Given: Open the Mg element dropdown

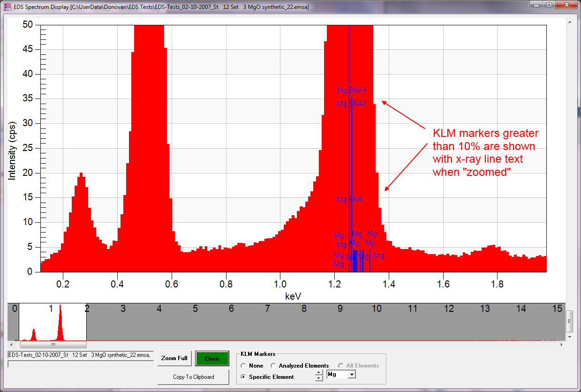Looking at the screenshot, I should 352,375.
